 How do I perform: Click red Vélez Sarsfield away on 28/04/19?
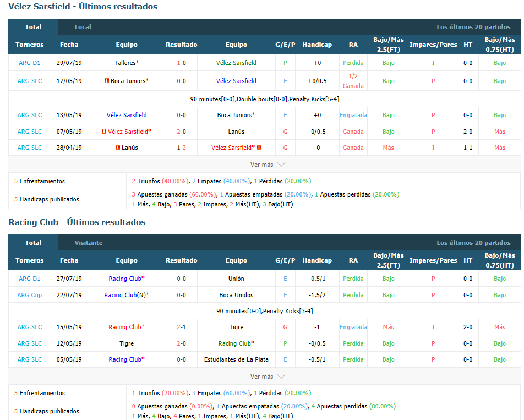(232, 148)
